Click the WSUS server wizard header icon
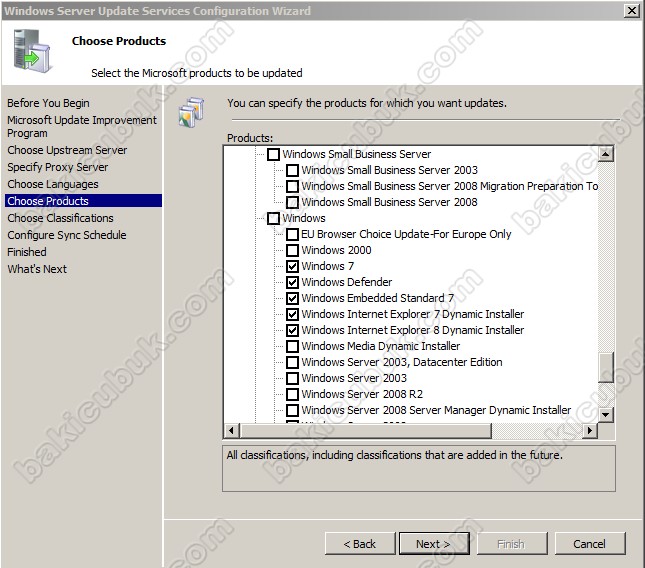The height and width of the screenshot is (568, 645). click(32, 51)
